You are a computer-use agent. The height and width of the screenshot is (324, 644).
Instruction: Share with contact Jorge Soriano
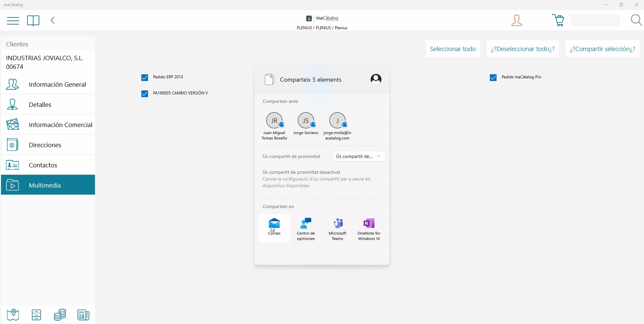point(306,124)
